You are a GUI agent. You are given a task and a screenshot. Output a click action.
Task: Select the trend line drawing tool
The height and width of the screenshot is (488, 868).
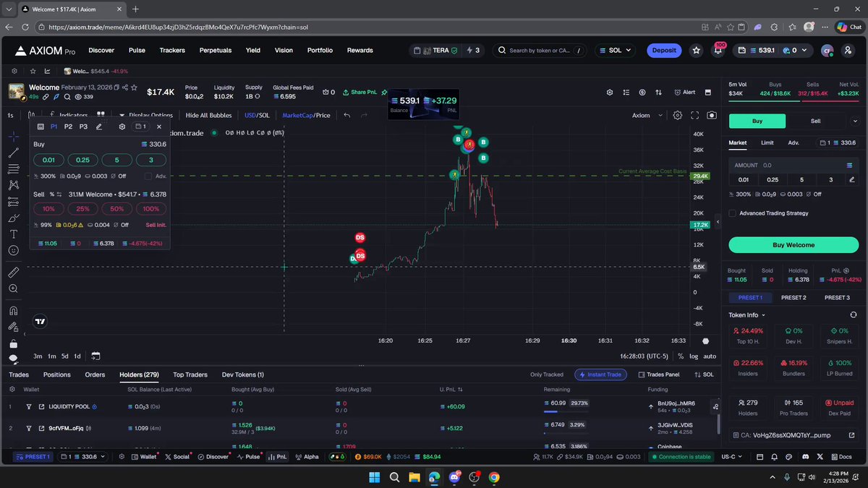(x=13, y=153)
